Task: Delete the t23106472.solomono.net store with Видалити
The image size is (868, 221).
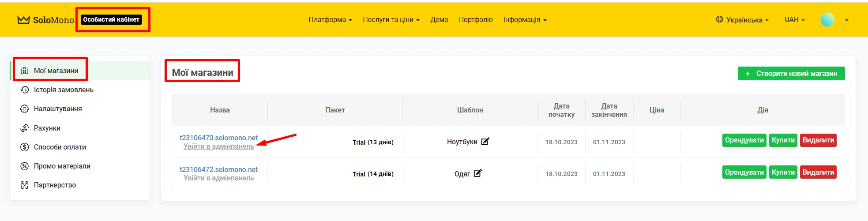Action: [x=818, y=172]
